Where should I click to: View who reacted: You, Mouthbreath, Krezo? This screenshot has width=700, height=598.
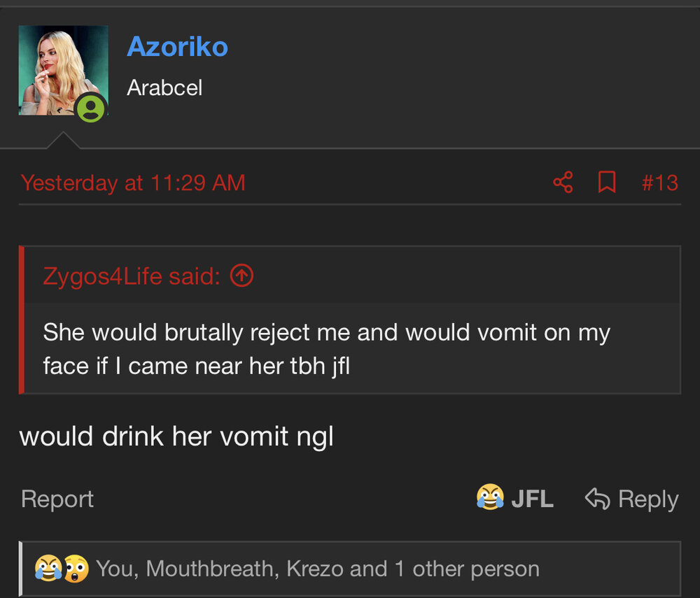pos(317,569)
